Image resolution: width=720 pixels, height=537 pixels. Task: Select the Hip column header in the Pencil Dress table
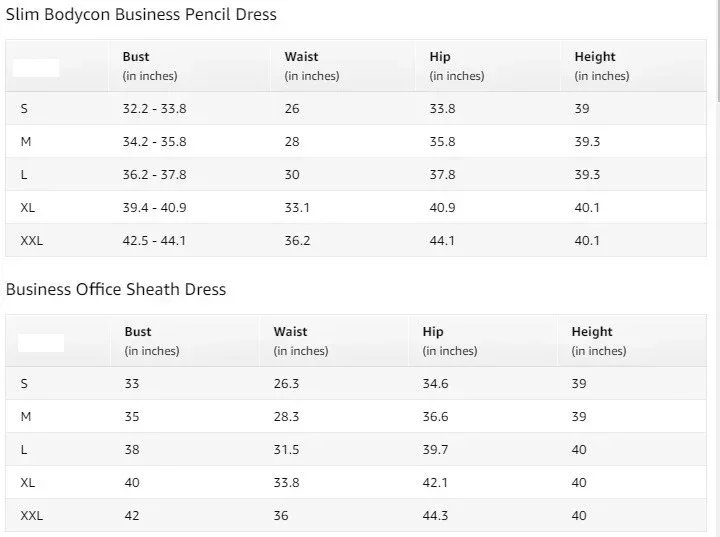[440, 57]
